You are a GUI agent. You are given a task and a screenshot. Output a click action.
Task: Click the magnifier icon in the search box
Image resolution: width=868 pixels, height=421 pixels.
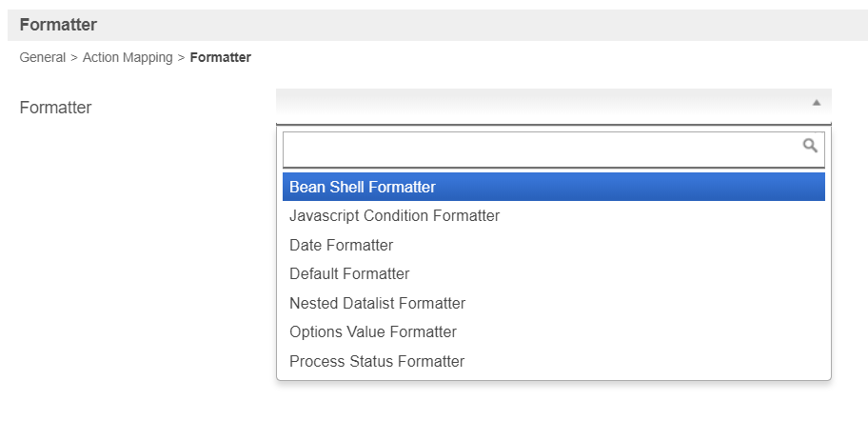810,146
